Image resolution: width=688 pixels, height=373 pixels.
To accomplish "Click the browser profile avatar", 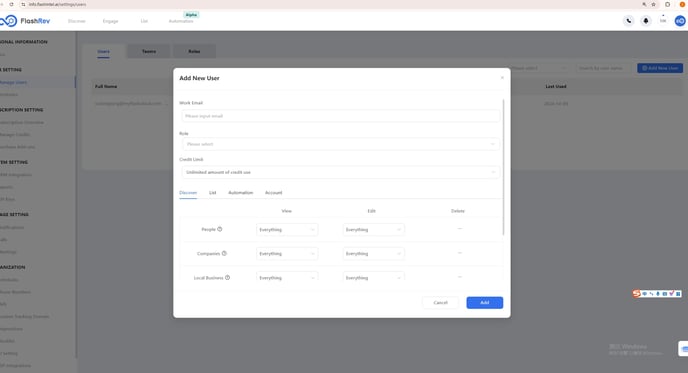I will coord(682,4).
